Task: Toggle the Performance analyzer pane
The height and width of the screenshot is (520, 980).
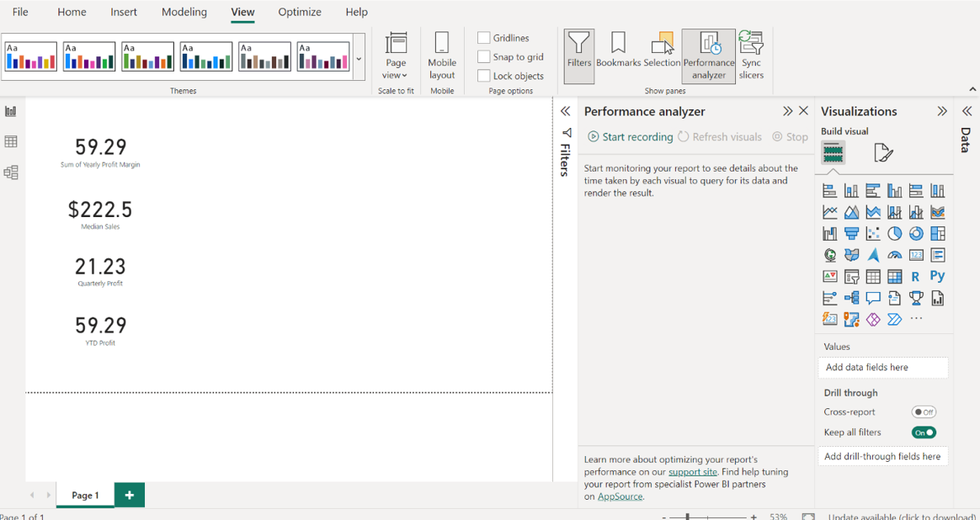Action: (x=708, y=55)
